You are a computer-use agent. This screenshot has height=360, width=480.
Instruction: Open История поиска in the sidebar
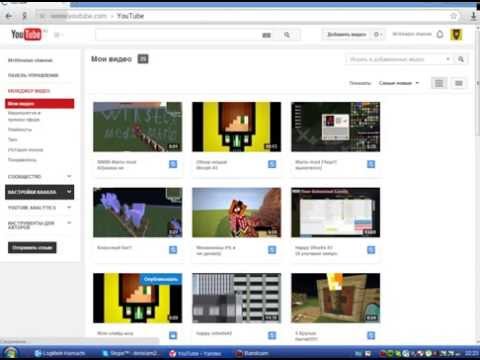(x=25, y=150)
